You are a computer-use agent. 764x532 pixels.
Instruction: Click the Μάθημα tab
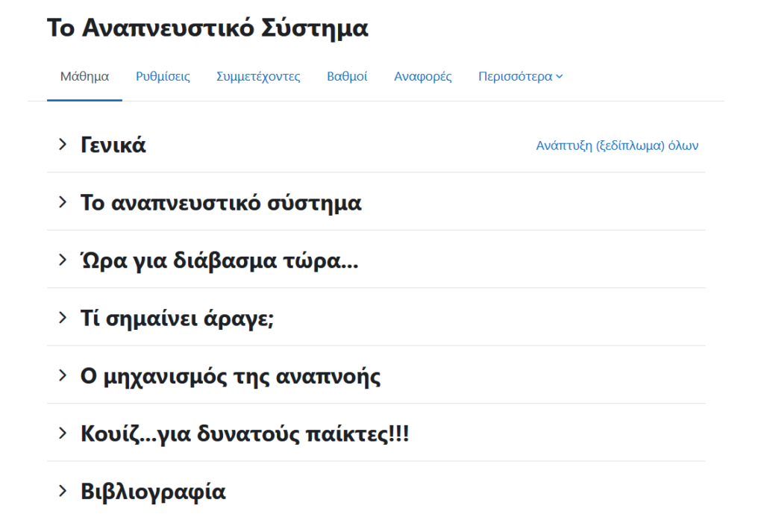[x=84, y=77]
